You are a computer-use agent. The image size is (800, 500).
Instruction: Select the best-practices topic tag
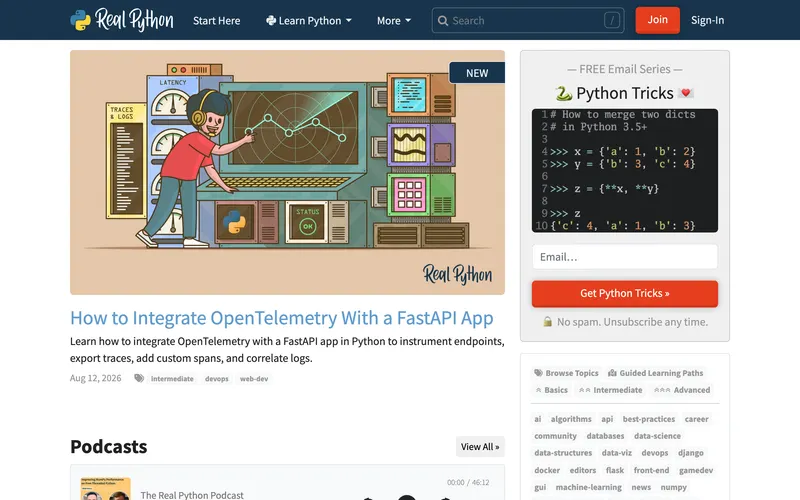pos(648,419)
